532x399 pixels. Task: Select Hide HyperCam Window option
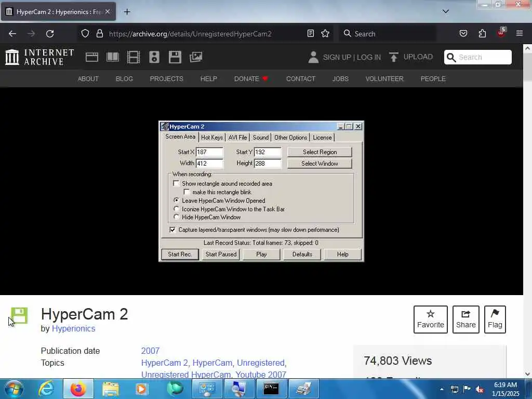(x=177, y=217)
